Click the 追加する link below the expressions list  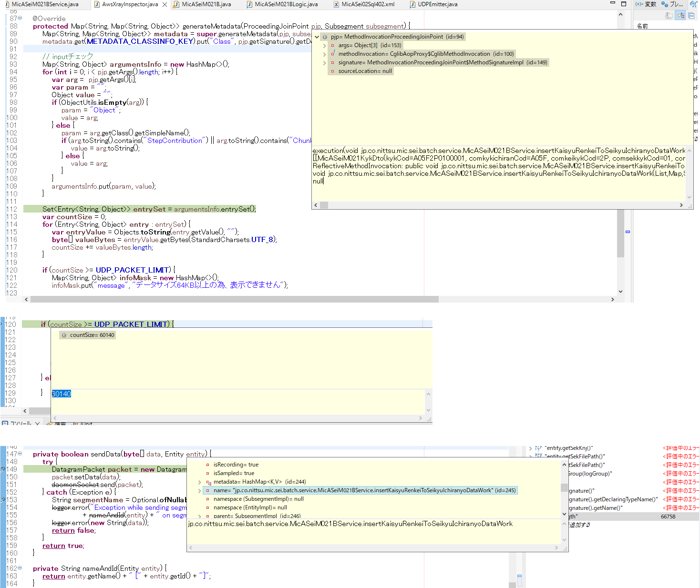(579, 524)
